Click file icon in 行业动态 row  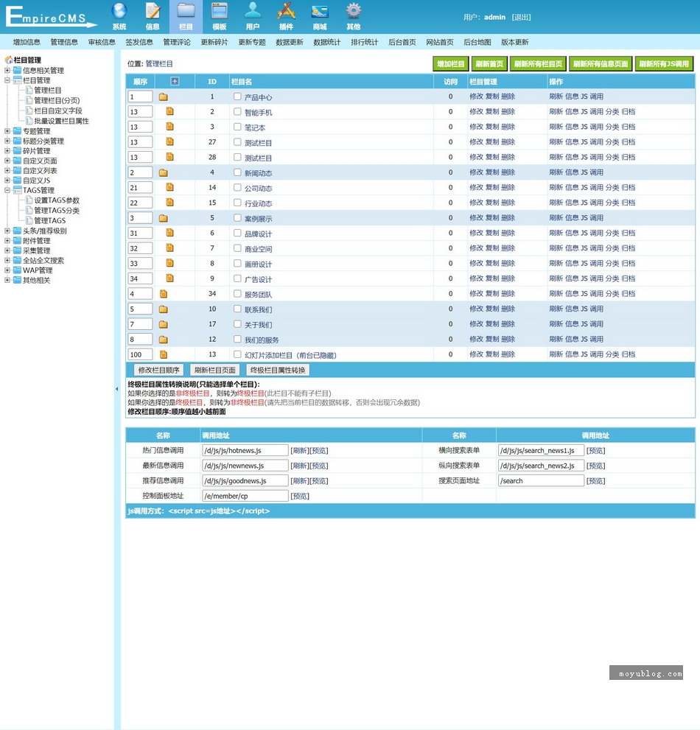tap(170, 203)
